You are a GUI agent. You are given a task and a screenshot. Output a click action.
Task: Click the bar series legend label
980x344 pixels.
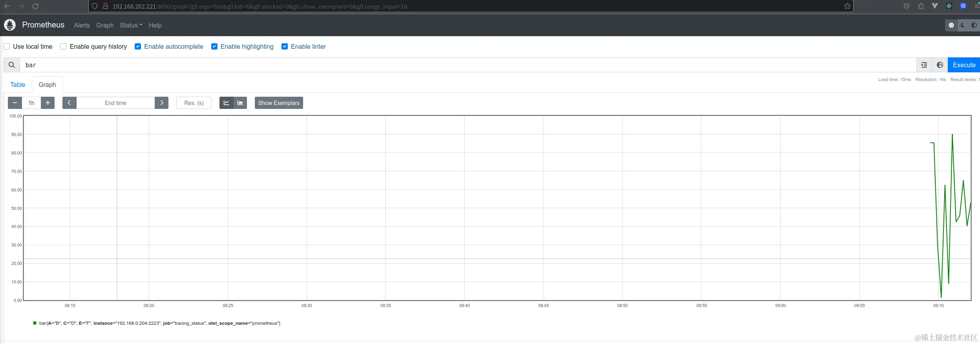(x=160, y=323)
